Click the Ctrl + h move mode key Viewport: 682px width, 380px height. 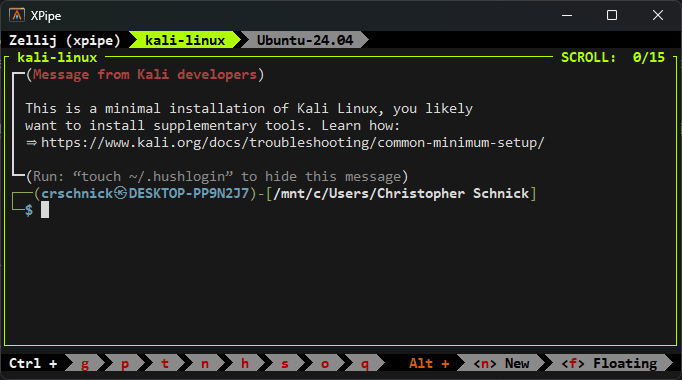click(x=245, y=363)
